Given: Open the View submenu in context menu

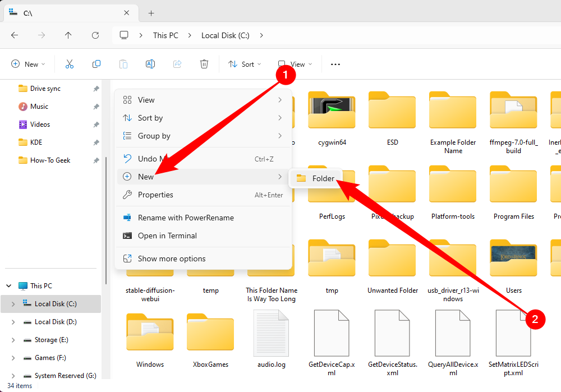Looking at the screenshot, I should [203, 100].
